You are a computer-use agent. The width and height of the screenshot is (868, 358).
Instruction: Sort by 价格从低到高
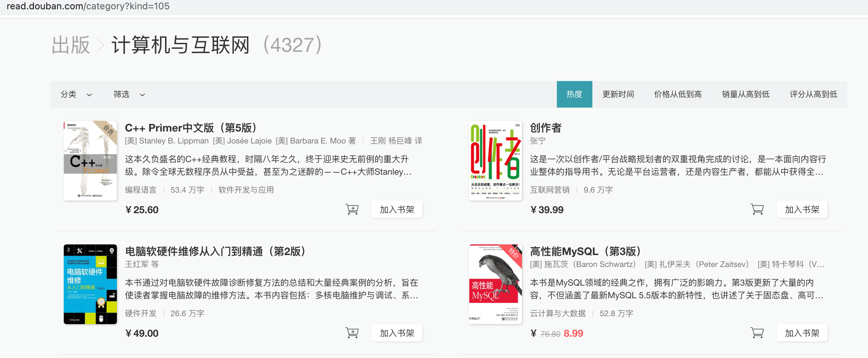[x=678, y=94]
